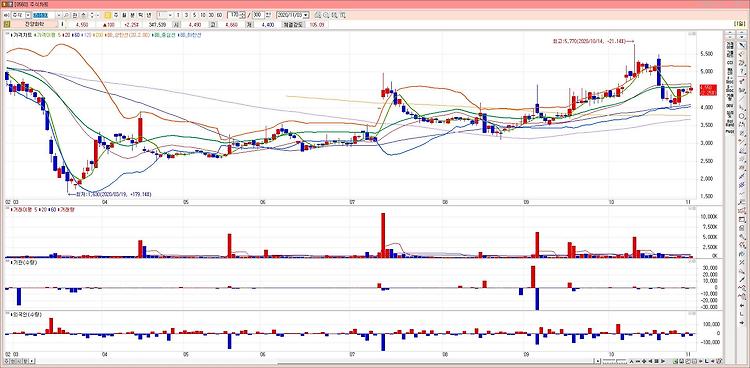Select the 5 interval button

[195, 15]
